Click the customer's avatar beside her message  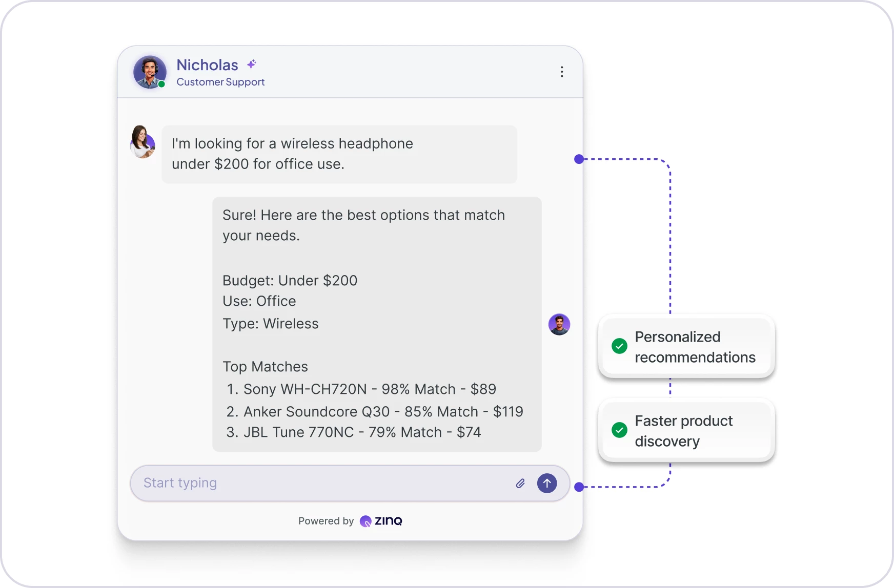143,142
